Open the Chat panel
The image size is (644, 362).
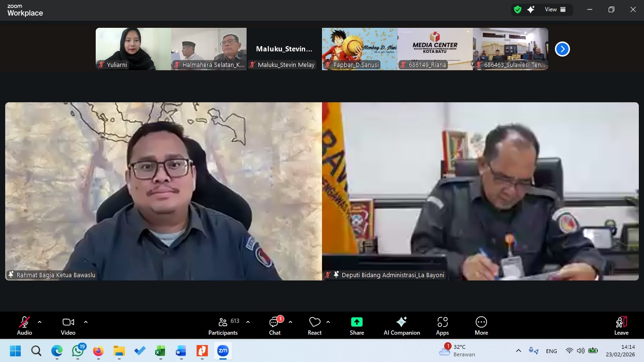[x=274, y=326]
